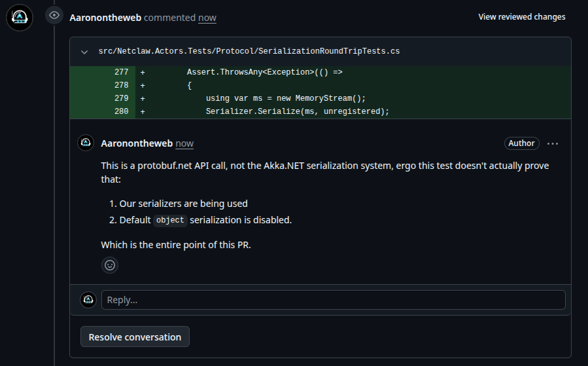The width and height of the screenshot is (588, 366).
Task: Click the text 'Our serializers are being used'
Action: [x=183, y=204]
